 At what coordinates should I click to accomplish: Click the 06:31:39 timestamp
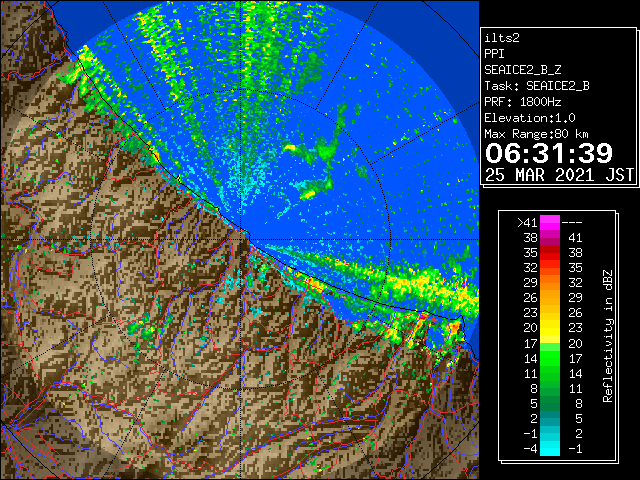(x=549, y=153)
